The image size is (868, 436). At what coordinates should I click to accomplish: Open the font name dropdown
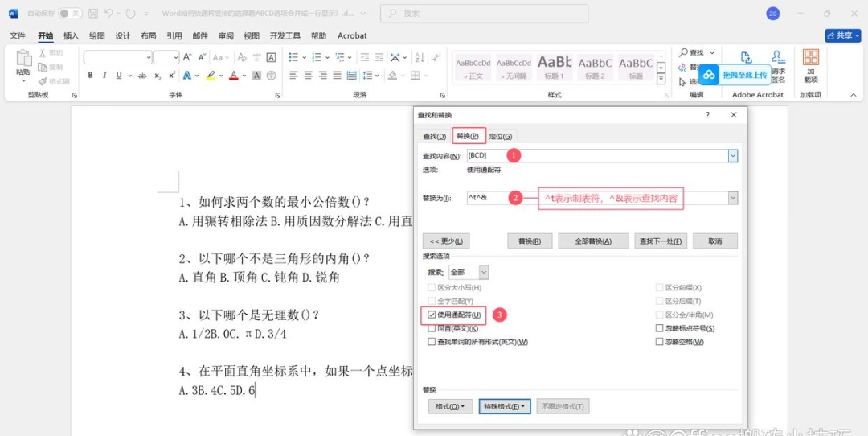pos(149,57)
